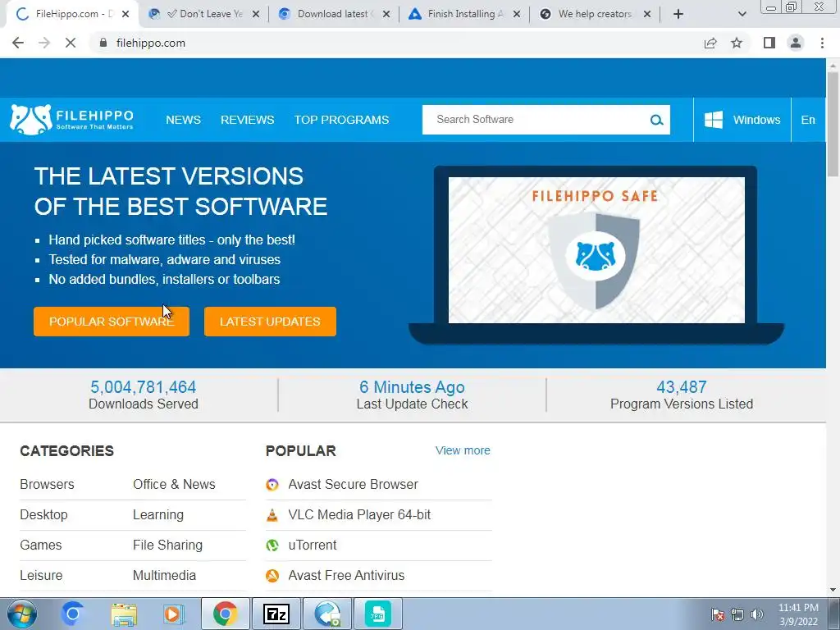Open the Windows platform dropdown
The height and width of the screenshot is (630, 840).
coord(742,120)
